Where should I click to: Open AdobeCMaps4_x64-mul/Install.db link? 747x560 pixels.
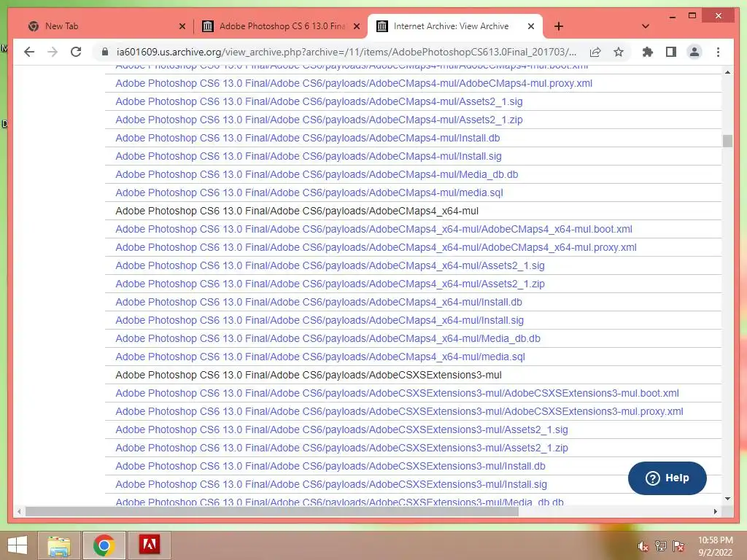319,302
